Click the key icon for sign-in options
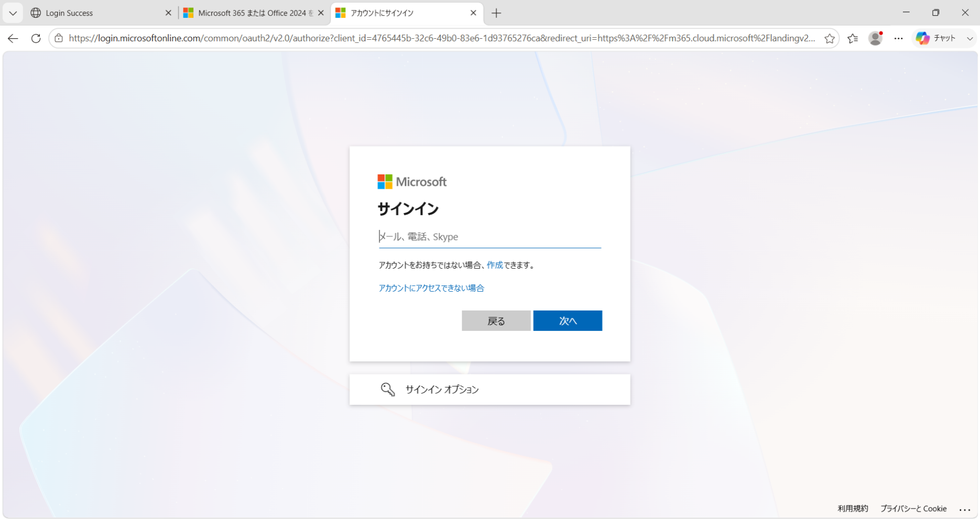 pos(388,389)
